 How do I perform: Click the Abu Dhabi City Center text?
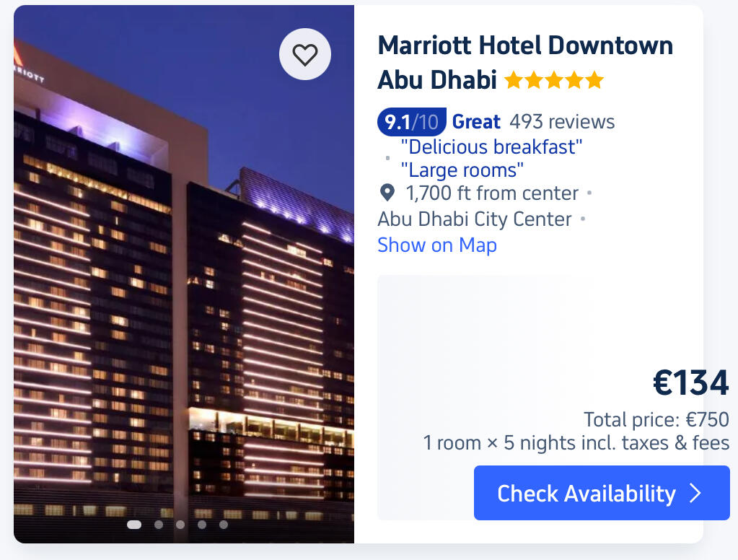tap(475, 219)
